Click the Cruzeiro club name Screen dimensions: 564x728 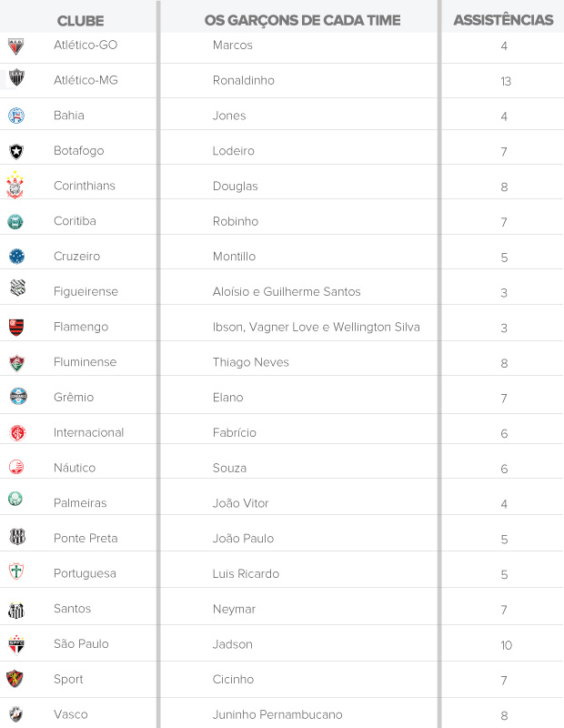[x=77, y=257]
